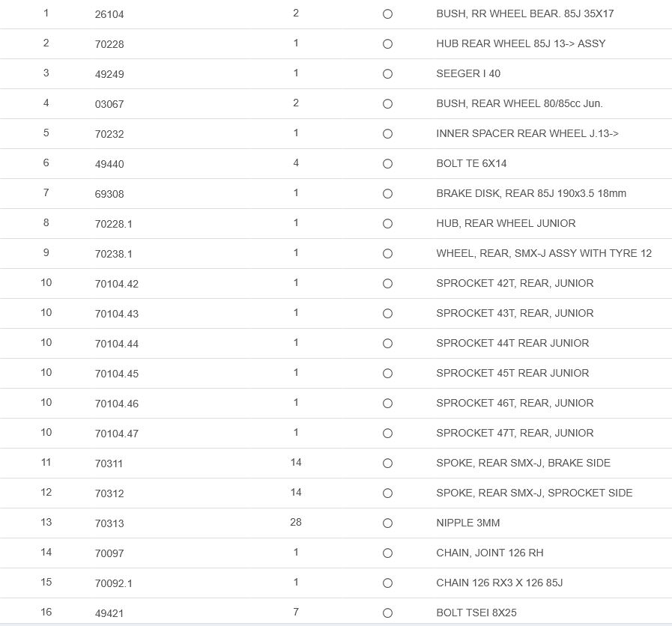
Task: Click part number 70312
Action: (x=109, y=493)
